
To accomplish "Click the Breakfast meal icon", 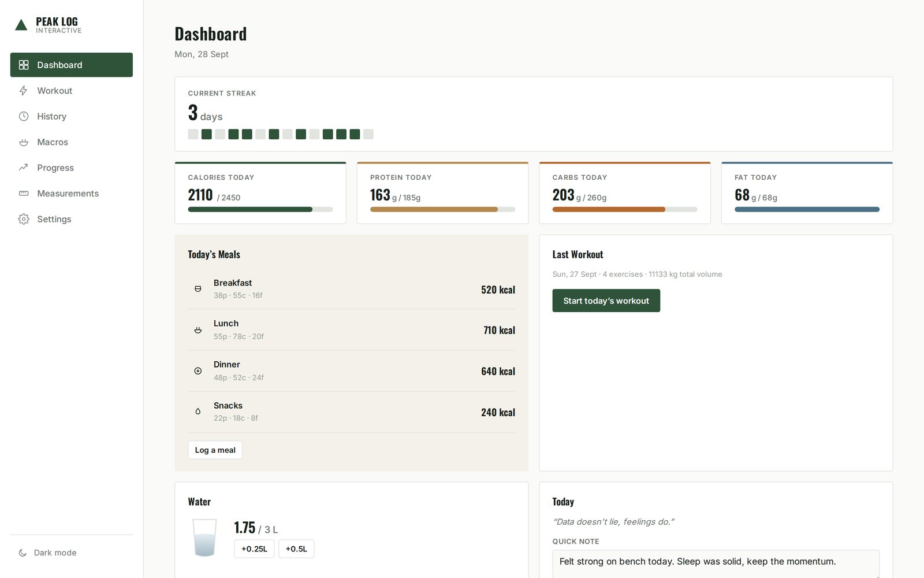I will [198, 289].
